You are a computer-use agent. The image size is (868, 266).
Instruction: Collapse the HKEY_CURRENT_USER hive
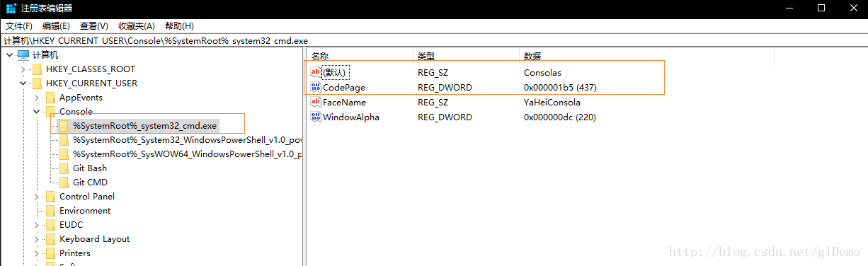click(x=23, y=83)
